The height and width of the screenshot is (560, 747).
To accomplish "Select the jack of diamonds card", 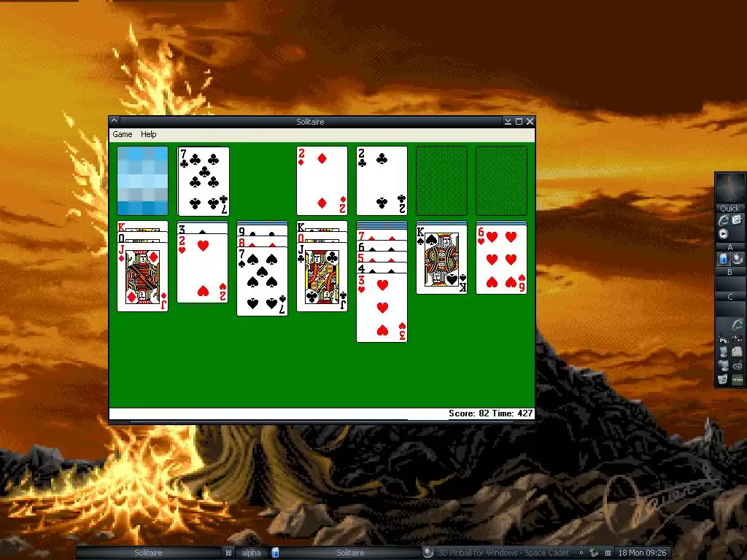I will (x=142, y=277).
